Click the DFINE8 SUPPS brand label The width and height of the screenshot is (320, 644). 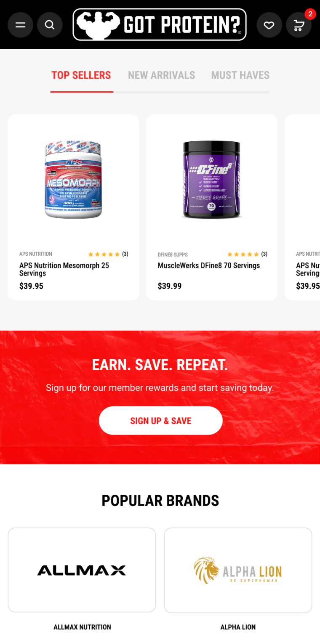pyautogui.click(x=173, y=254)
